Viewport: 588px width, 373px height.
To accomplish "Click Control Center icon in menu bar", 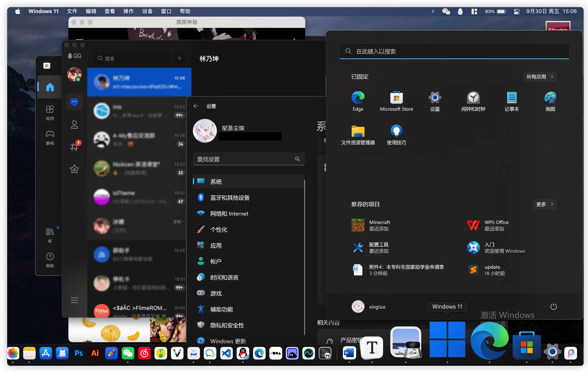I will tap(517, 11).
